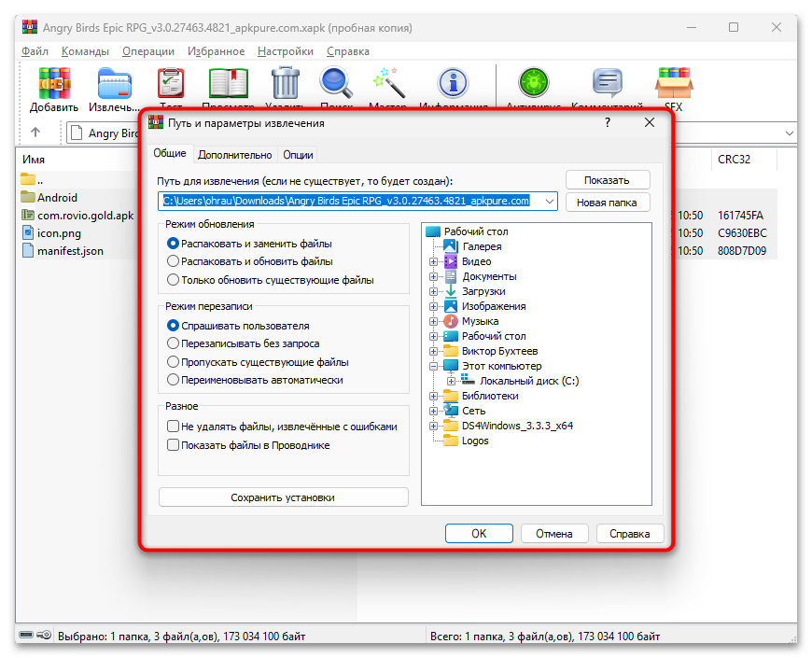The width and height of the screenshot is (812, 658).
Task: Open the Настройки menu
Action: (x=286, y=51)
